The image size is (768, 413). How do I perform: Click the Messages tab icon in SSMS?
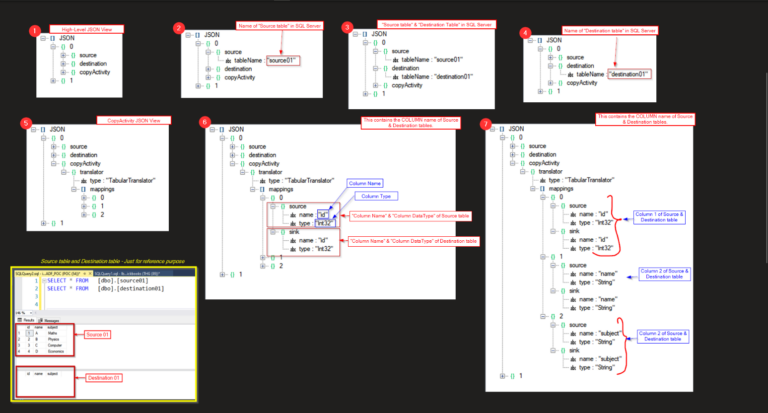41,320
